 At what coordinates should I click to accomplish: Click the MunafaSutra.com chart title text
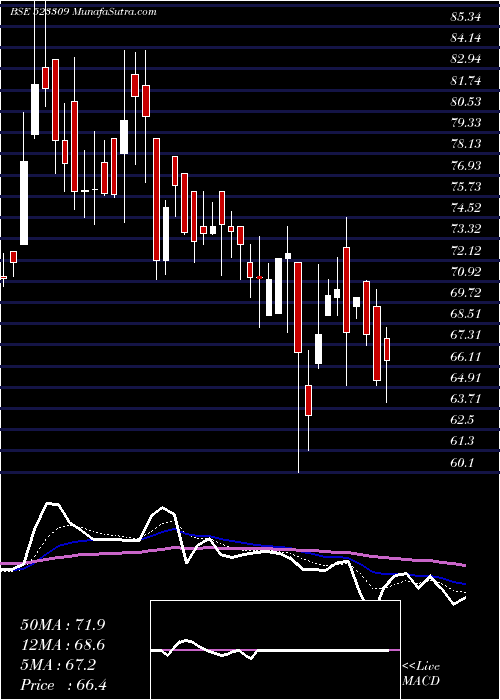point(114,12)
